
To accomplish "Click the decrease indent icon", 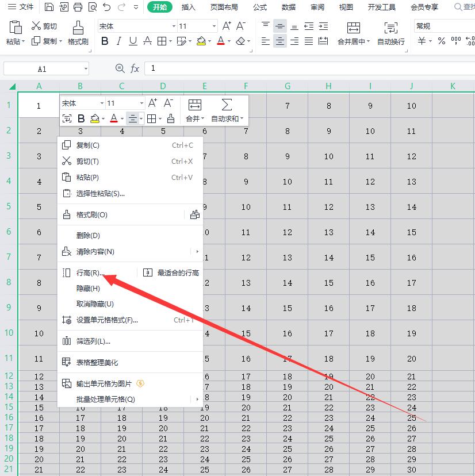I will (309, 26).
